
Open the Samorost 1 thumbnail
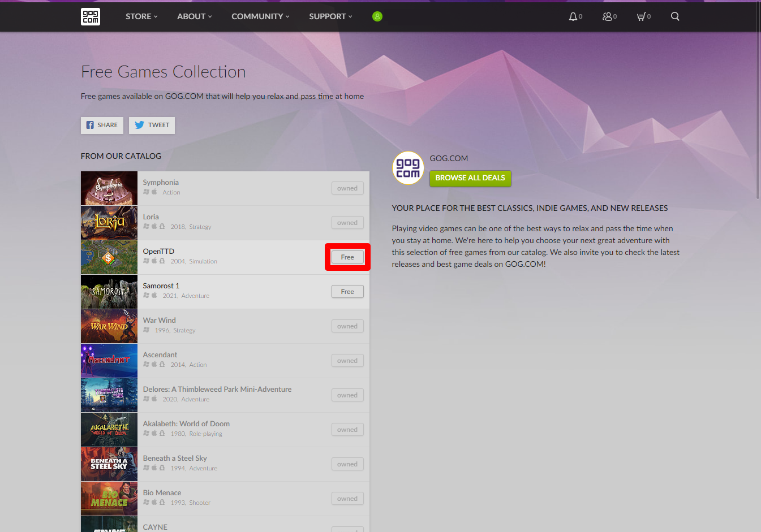point(109,292)
